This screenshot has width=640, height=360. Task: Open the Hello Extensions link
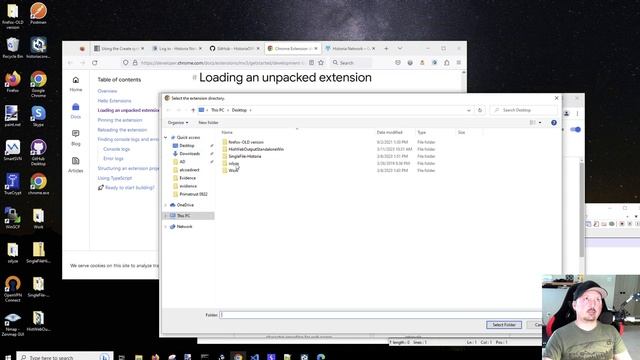tap(114, 101)
